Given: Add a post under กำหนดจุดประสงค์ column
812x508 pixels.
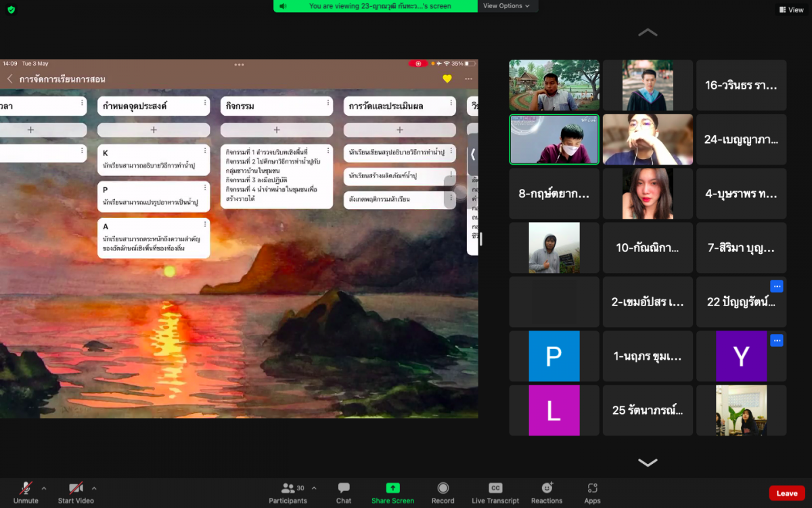Looking at the screenshot, I should [x=154, y=129].
